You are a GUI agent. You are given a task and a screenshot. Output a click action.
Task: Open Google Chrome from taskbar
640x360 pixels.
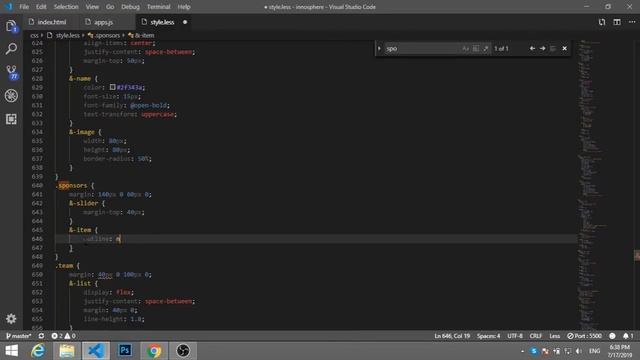pos(154,351)
